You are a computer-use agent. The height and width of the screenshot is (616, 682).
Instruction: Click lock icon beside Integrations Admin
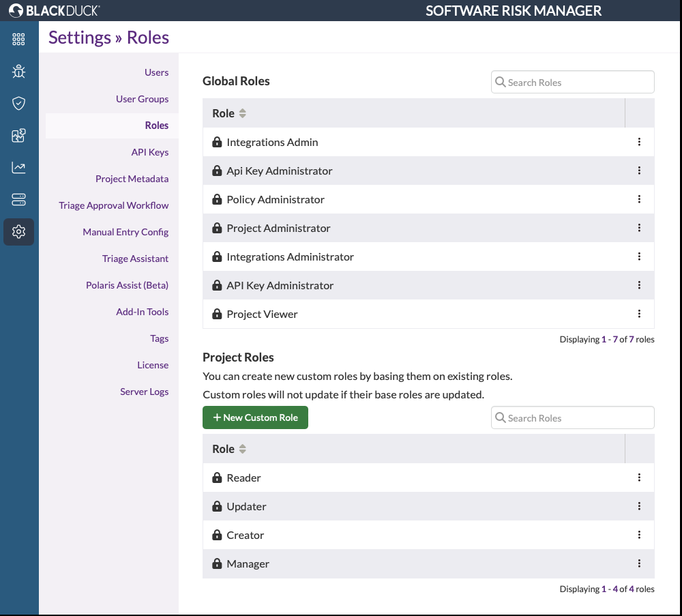tap(217, 142)
